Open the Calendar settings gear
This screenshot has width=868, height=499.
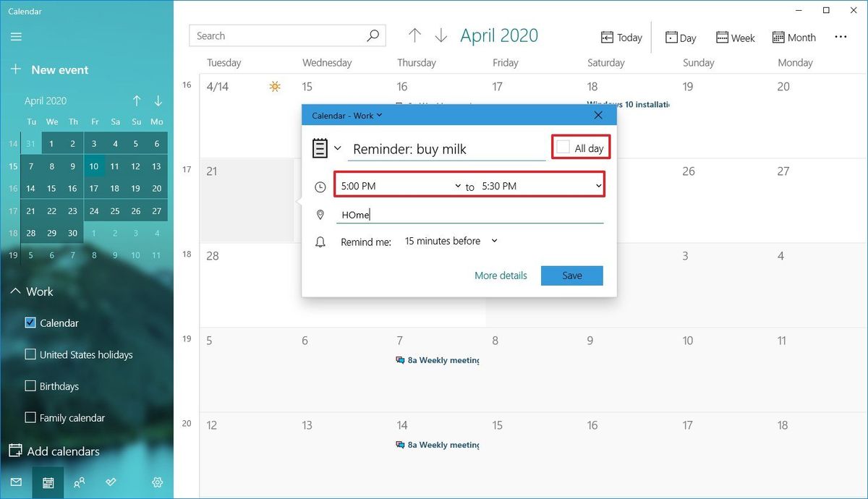click(x=158, y=482)
